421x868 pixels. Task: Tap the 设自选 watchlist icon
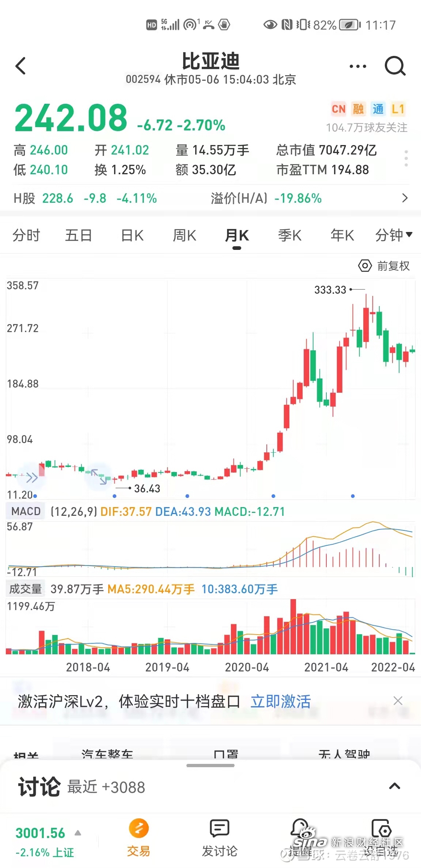pos(381,838)
